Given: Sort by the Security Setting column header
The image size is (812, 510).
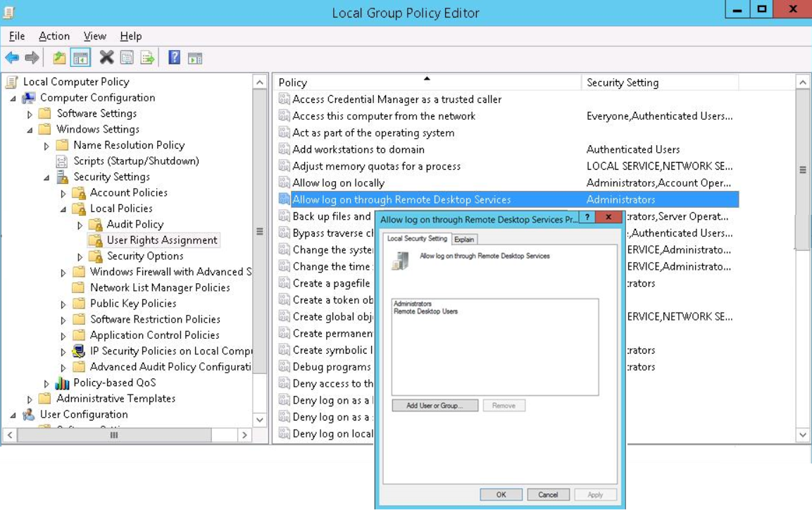Looking at the screenshot, I should (660, 82).
